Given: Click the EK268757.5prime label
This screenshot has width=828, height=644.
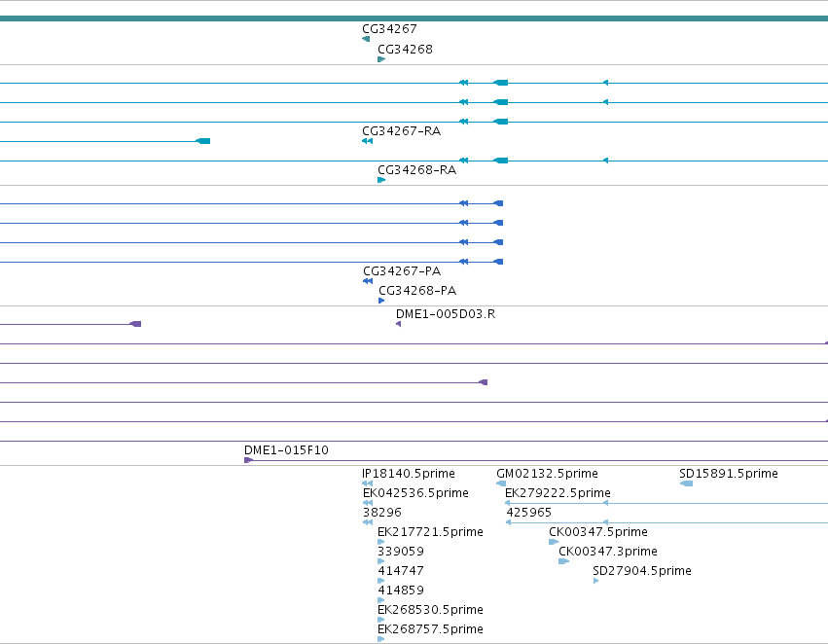Looking at the screenshot, I should click(x=430, y=629).
